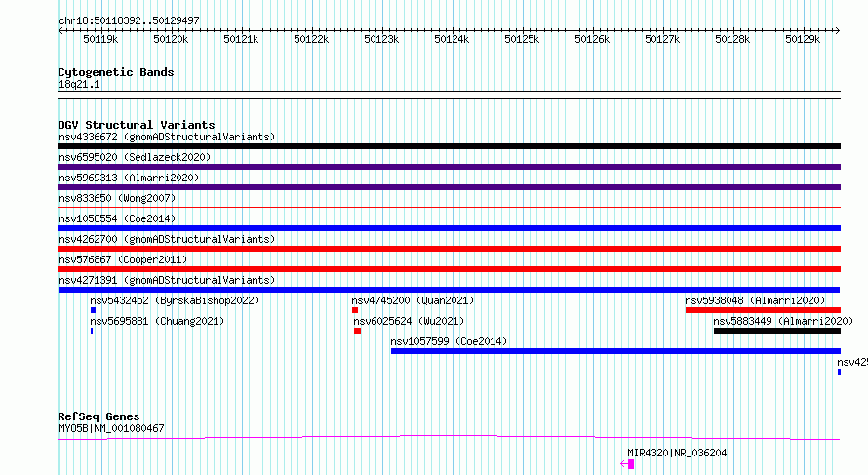Click the magenta MIR4320 arrow glyph
Image resolution: width=868 pixels, height=475 pixels.
(x=627, y=464)
